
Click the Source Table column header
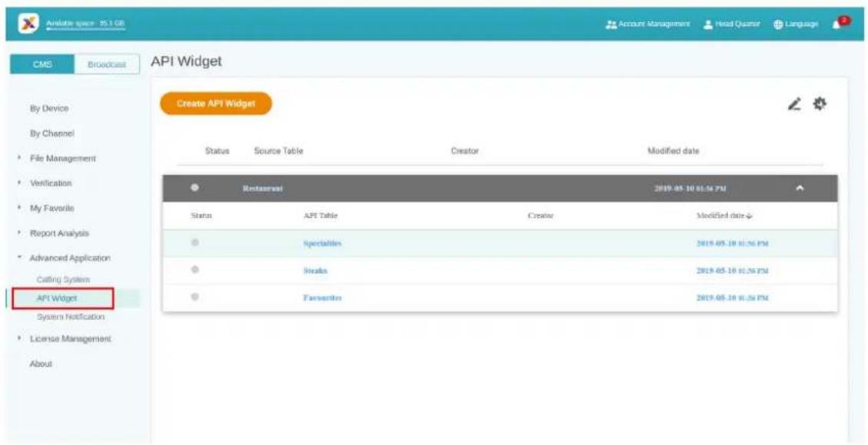click(x=278, y=151)
